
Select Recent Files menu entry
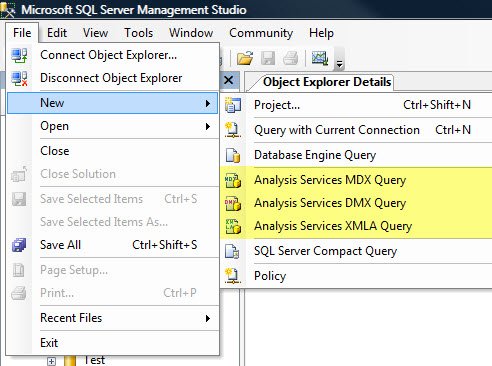112,318
